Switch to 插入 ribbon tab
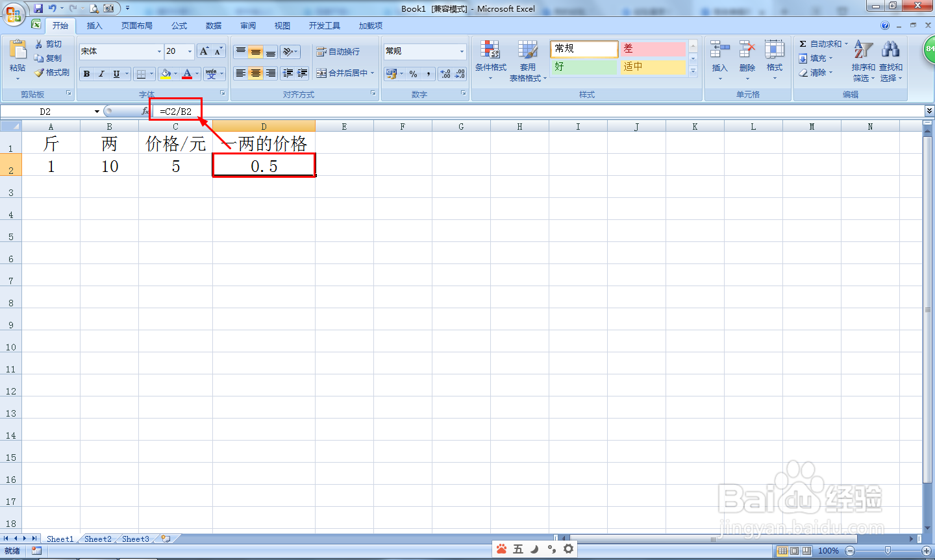The width and height of the screenshot is (935, 560). [x=95, y=26]
